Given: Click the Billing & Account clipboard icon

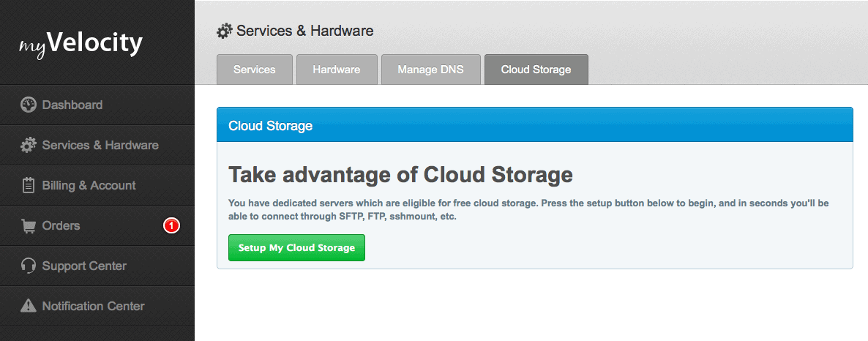Looking at the screenshot, I should (29, 185).
